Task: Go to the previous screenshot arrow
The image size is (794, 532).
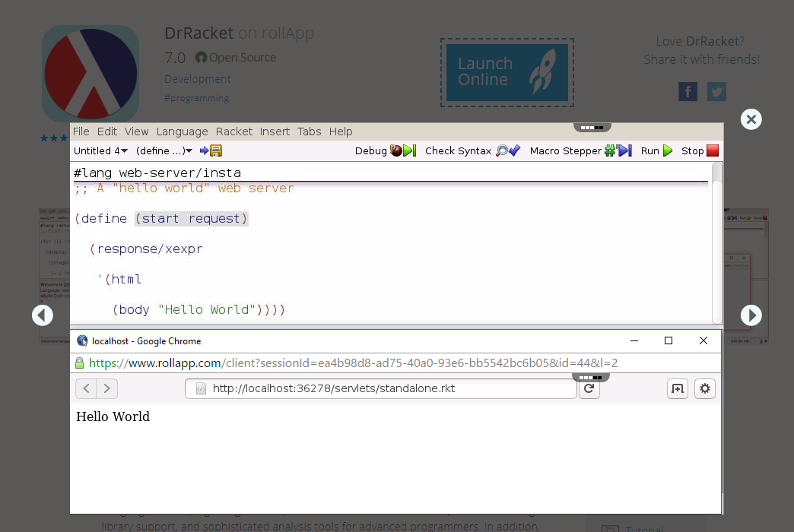Action: click(43, 315)
